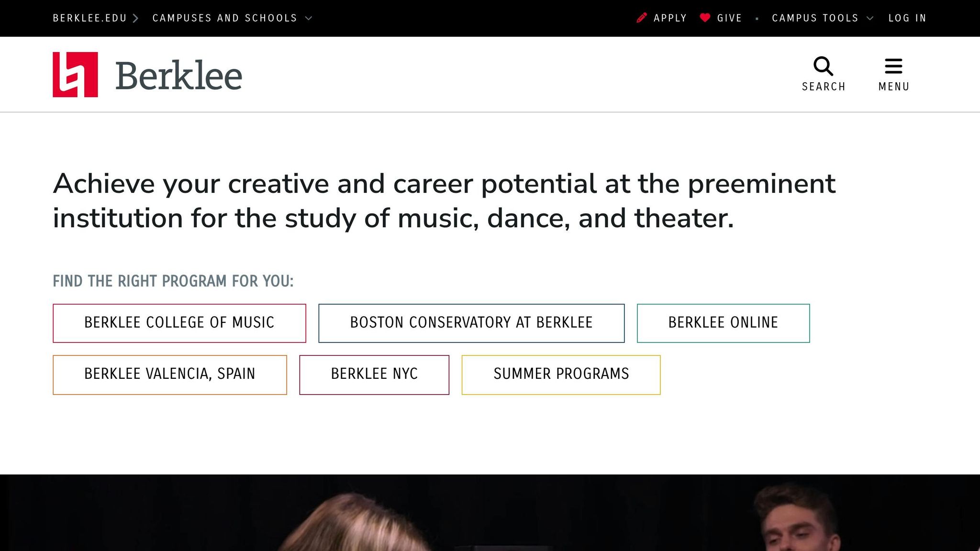The height and width of the screenshot is (551, 980).
Task: Click the arrow chevron after BERKLEE.EDU
Action: point(135,18)
